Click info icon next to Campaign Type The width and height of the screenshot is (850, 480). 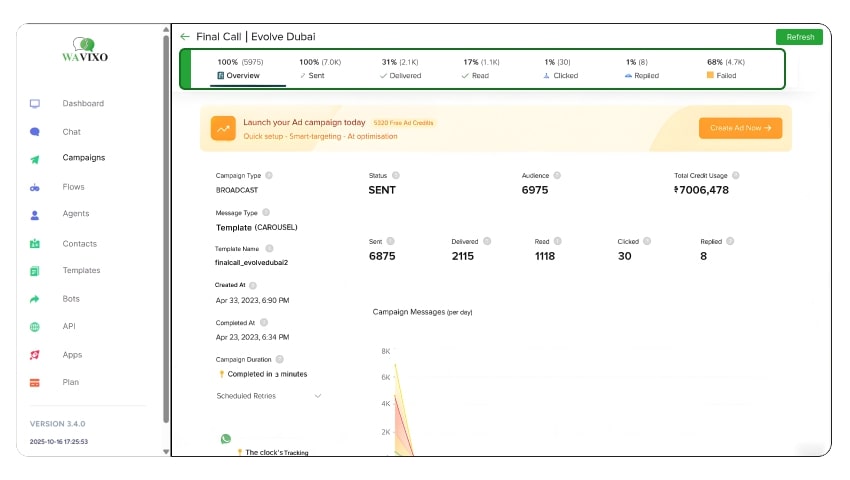[x=269, y=175]
